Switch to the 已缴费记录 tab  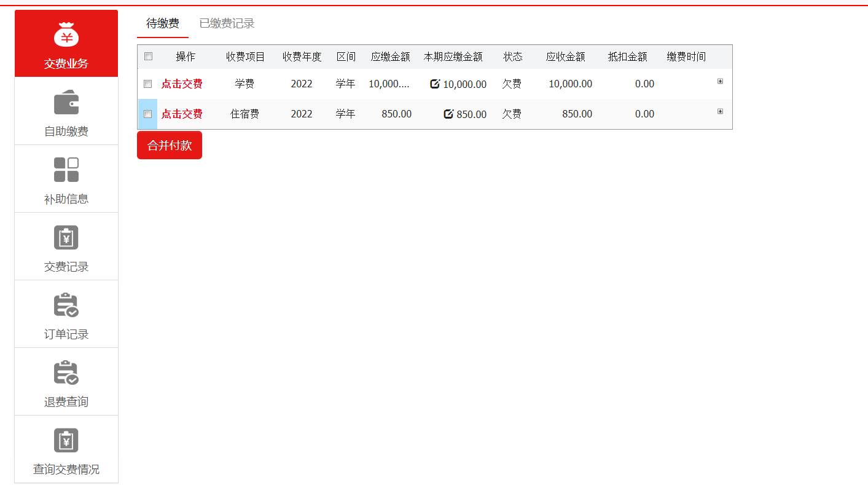227,23
